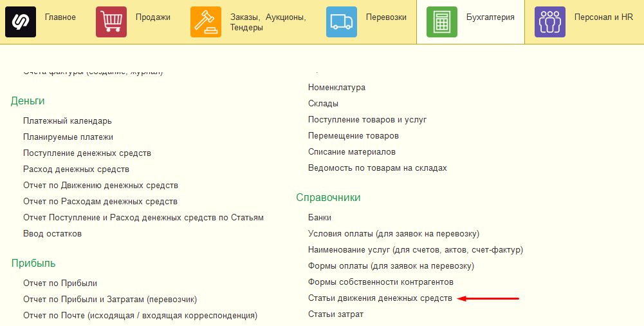Open Перемещение товаров

pyautogui.click(x=353, y=136)
